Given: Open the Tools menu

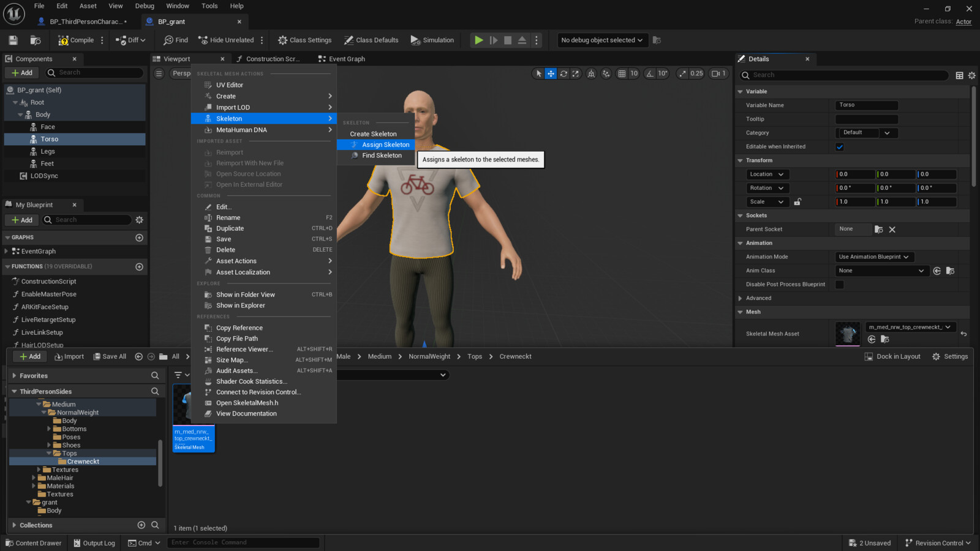Looking at the screenshot, I should click(209, 6).
